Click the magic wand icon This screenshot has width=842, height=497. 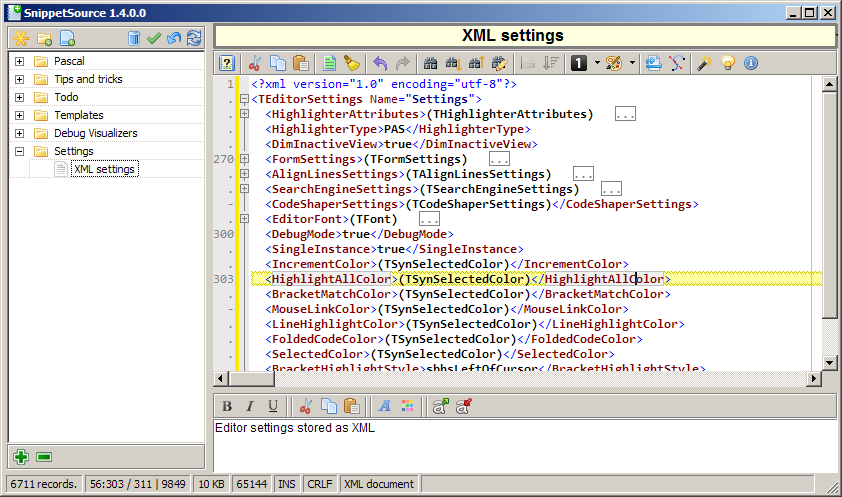(704, 63)
